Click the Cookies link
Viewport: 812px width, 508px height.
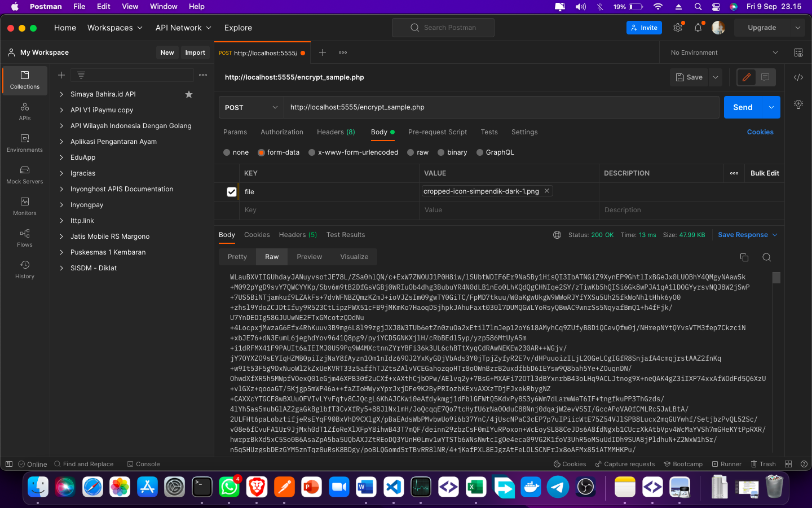760,132
